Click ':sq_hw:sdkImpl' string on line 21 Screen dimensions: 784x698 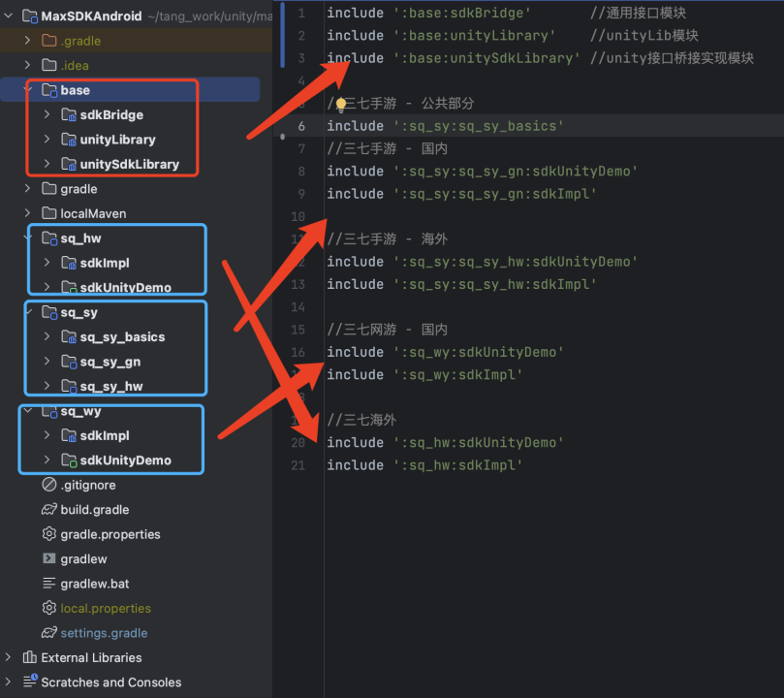[x=458, y=465]
